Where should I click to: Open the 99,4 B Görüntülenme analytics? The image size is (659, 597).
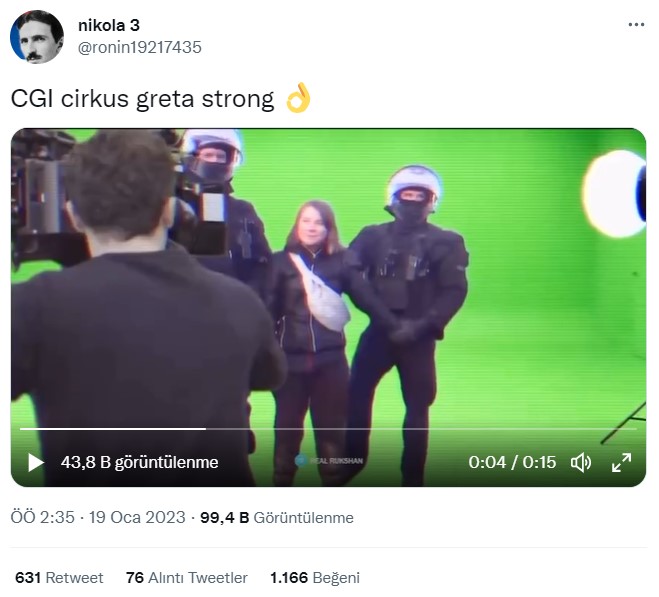pyautogui.click(x=277, y=518)
